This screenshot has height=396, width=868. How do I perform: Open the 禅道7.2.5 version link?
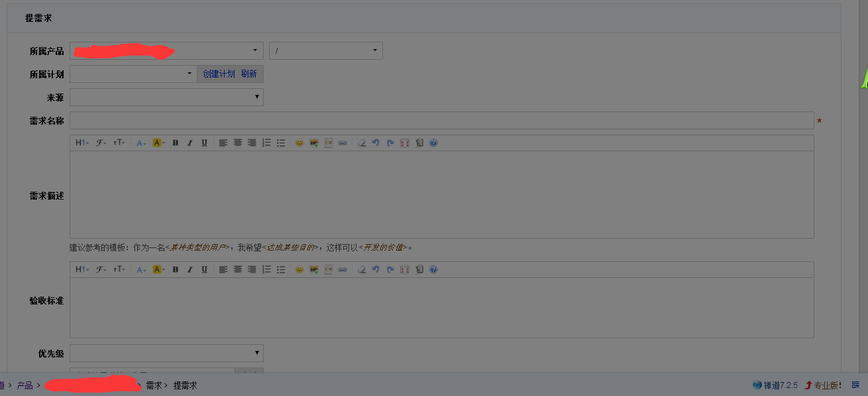(x=775, y=385)
